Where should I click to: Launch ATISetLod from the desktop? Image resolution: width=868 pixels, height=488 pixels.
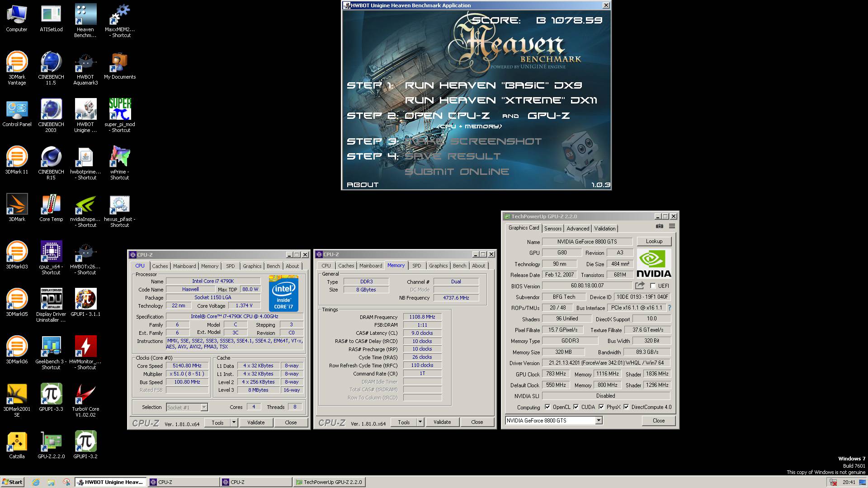pyautogui.click(x=51, y=19)
